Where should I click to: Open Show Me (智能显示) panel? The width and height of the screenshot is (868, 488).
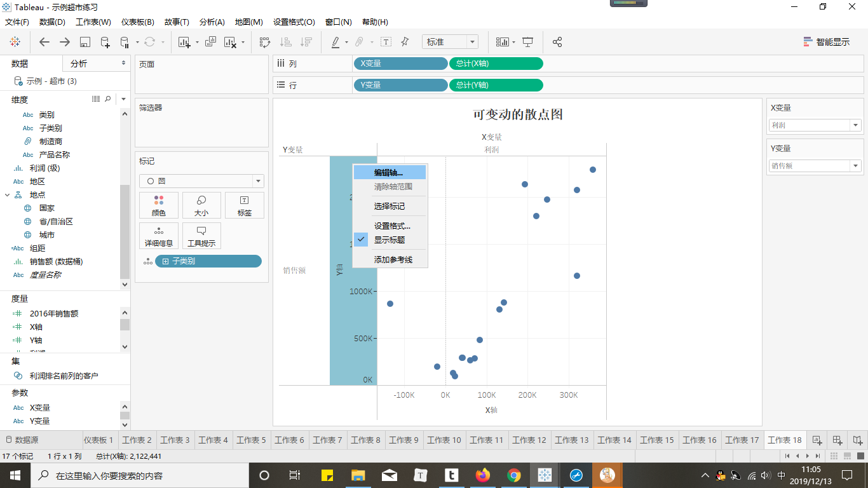(x=826, y=42)
